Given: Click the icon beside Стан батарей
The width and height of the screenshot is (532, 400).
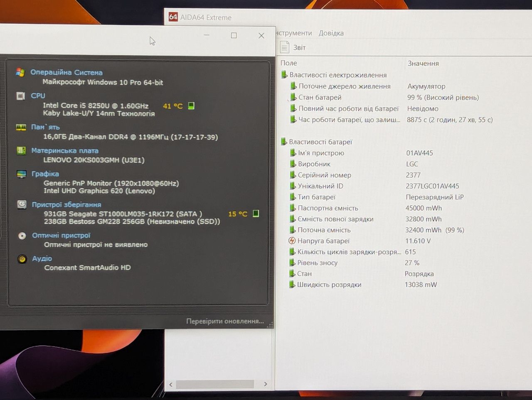Looking at the screenshot, I should point(293,97).
